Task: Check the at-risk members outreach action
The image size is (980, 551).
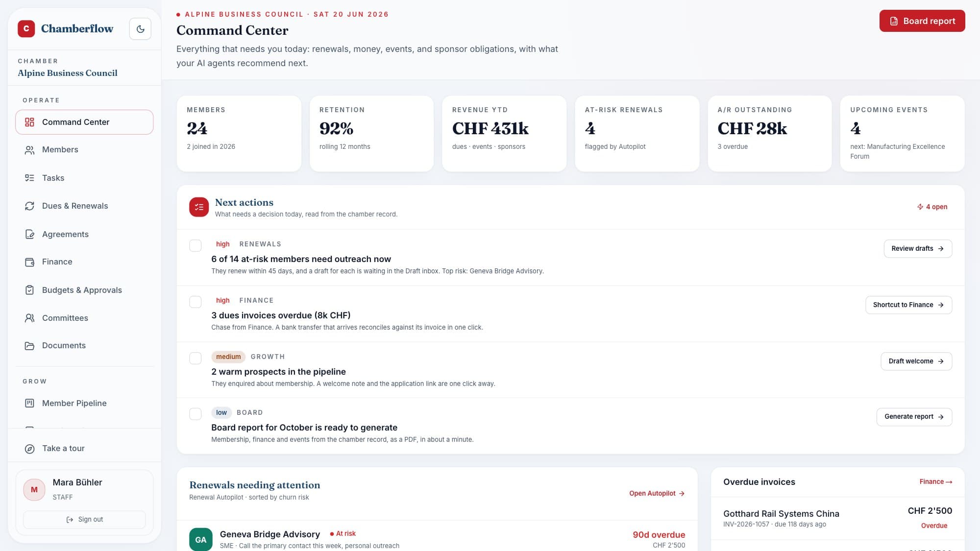Action: [x=196, y=245]
